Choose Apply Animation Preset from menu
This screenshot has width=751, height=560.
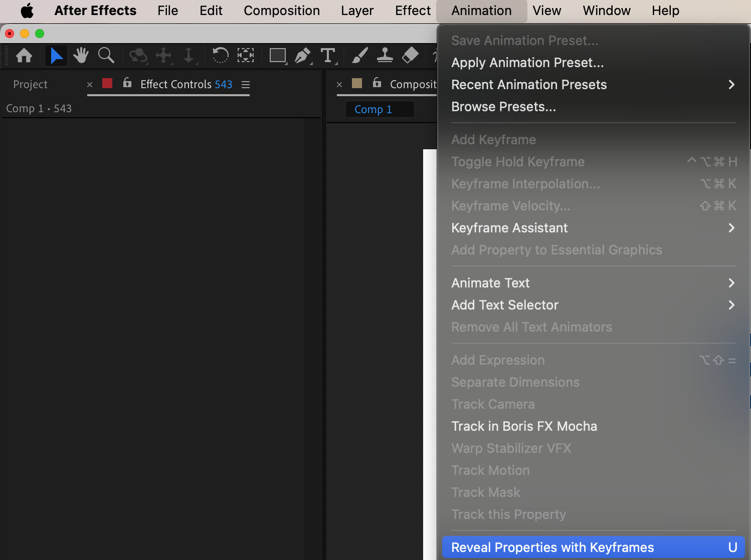click(527, 63)
